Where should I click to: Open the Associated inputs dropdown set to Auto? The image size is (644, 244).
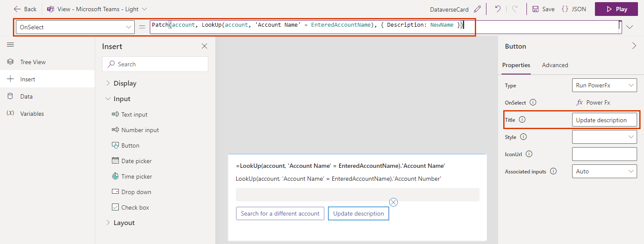click(x=604, y=171)
